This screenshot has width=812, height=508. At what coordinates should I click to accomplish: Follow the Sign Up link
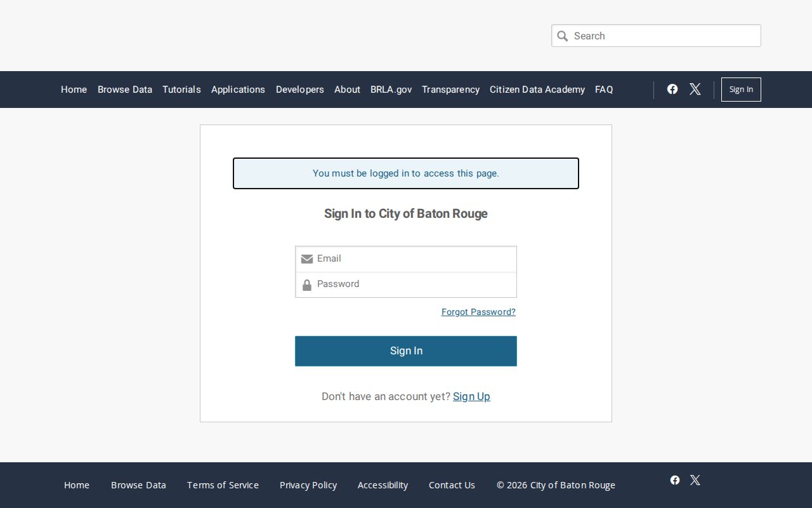pyautogui.click(x=471, y=396)
